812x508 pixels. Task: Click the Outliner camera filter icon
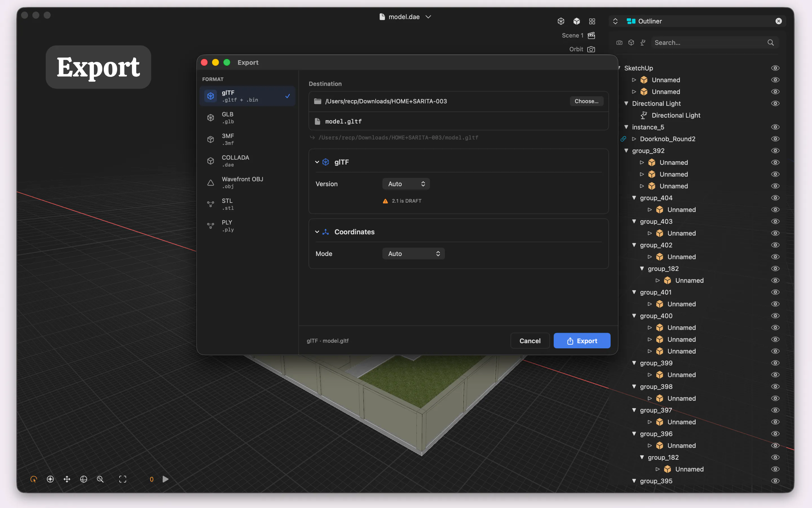click(x=619, y=43)
